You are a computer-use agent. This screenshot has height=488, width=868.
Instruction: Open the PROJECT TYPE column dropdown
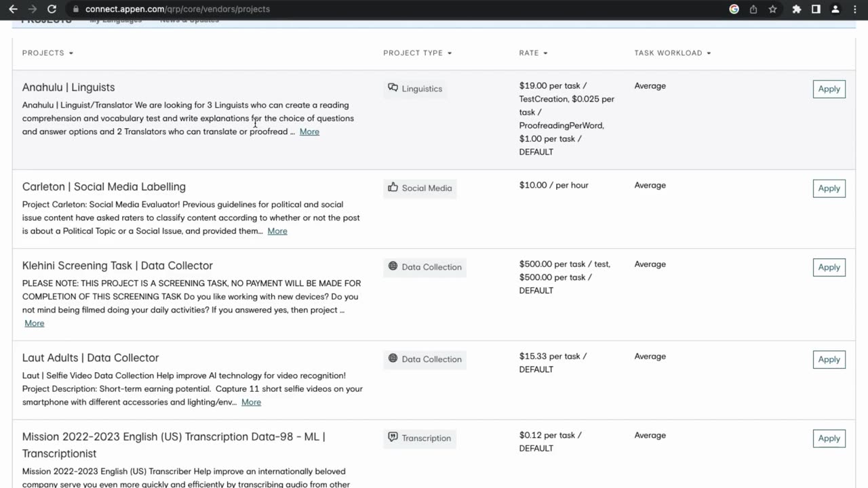click(417, 53)
